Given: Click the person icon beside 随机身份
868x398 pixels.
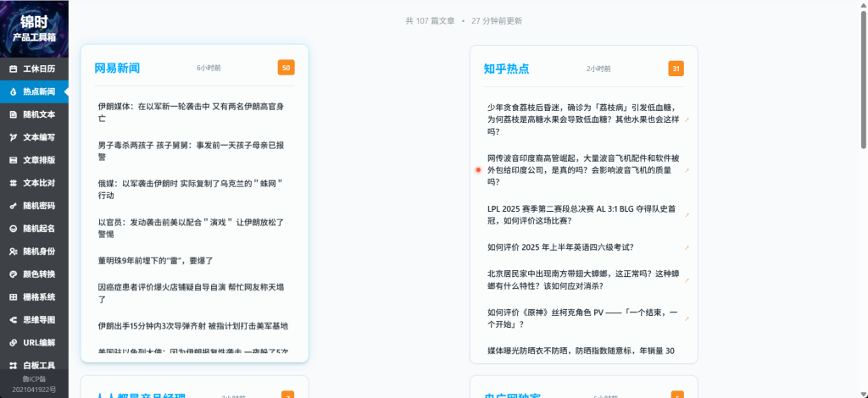Looking at the screenshot, I should [14, 251].
